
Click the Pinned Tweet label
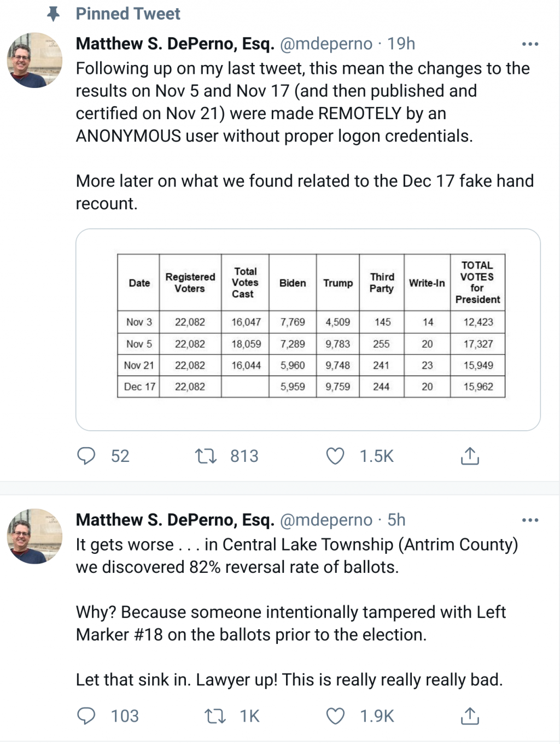pos(128,14)
